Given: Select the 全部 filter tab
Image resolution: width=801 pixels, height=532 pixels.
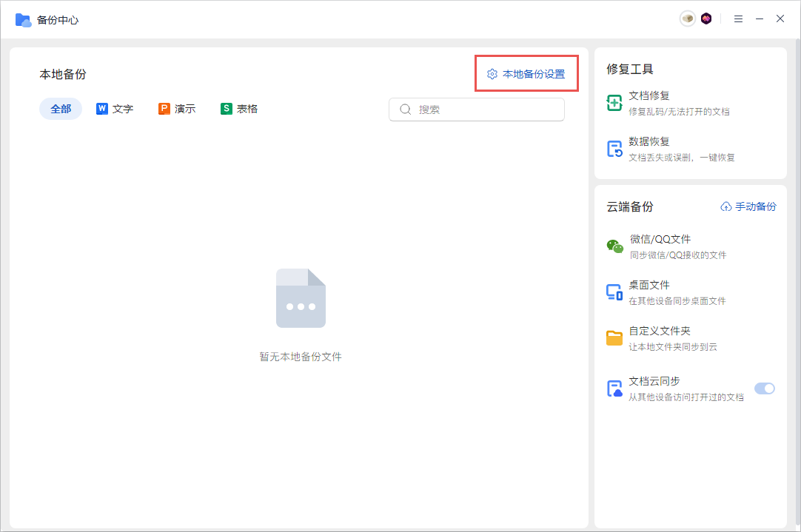Looking at the screenshot, I should pyautogui.click(x=61, y=109).
